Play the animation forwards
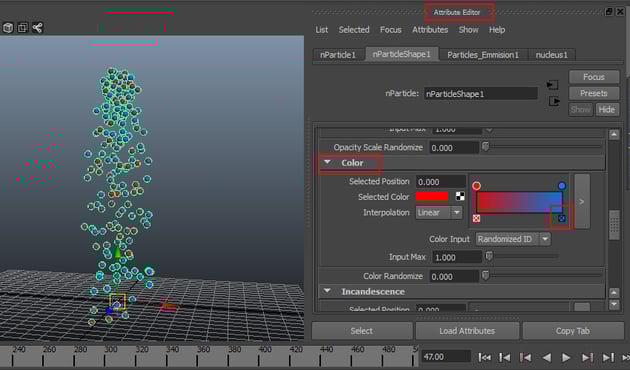The image size is (630, 370). 566,357
